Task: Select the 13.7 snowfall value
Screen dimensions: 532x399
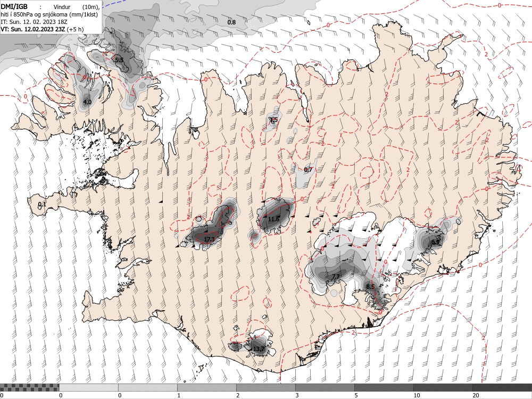Action: coord(259,349)
